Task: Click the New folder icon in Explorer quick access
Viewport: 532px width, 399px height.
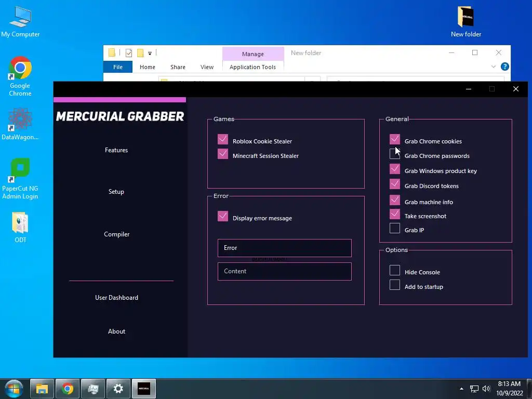Action: (x=140, y=53)
